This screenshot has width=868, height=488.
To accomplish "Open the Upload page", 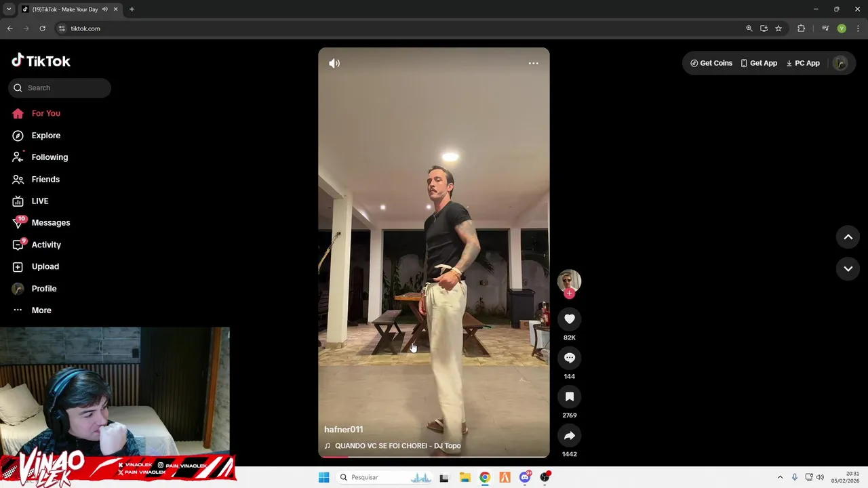I will [x=36, y=266].
